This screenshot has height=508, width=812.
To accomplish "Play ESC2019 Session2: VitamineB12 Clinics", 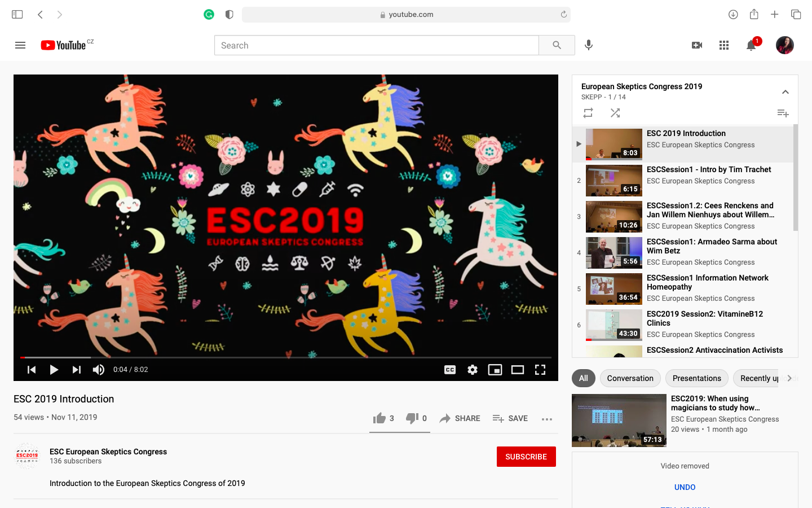I will coord(682,325).
